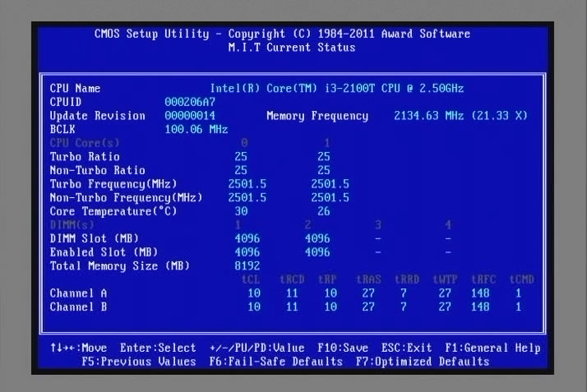587x392 pixels.
Task: Select core 0 temperature value 30
Action: 241,211
